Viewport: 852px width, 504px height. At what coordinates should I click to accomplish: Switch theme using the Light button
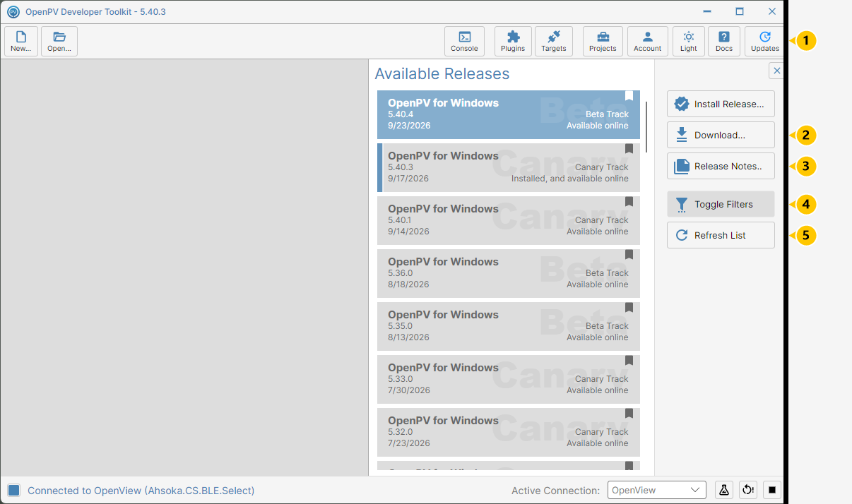(689, 41)
